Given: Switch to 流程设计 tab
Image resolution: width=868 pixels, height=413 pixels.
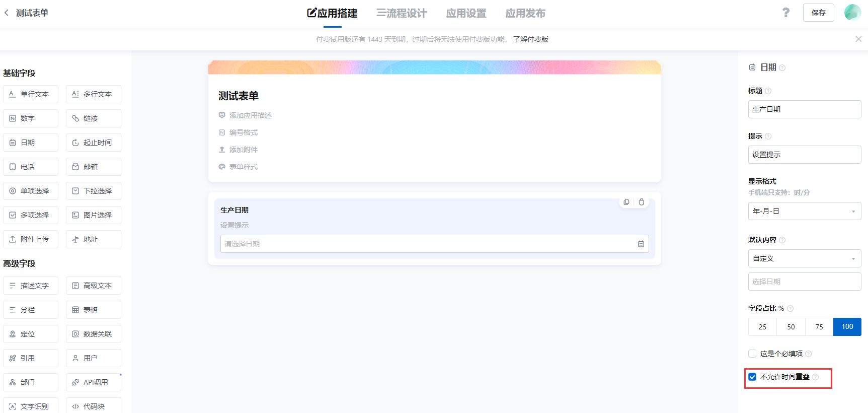Looking at the screenshot, I should click(x=402, y=14).
